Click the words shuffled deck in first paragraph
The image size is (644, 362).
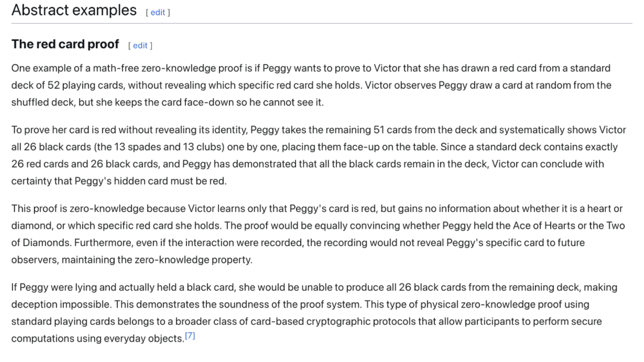click(x=43, y=102)
